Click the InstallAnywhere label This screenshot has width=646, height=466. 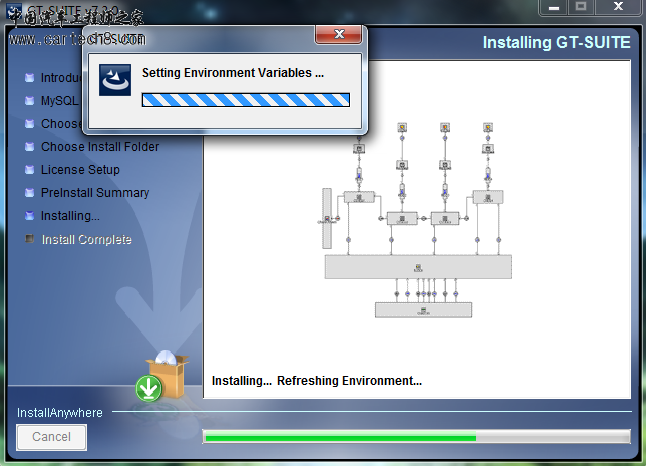point(60,413)
